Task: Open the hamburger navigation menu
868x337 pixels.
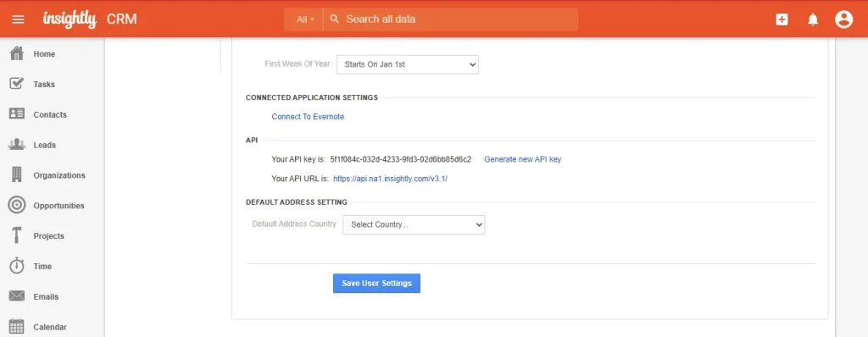Action: coord(19,19)
